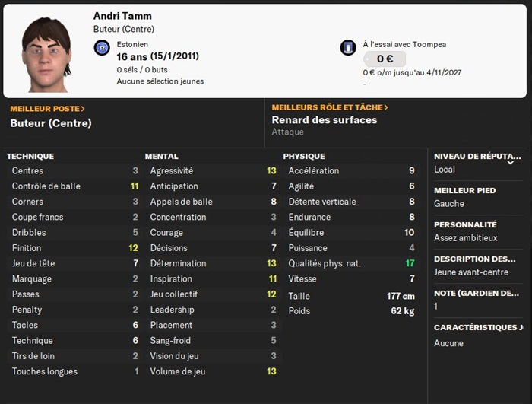532x404 pixels.
Task: Select the Technique attributes header
Action: pyautogui.click(x=30, y=156)
